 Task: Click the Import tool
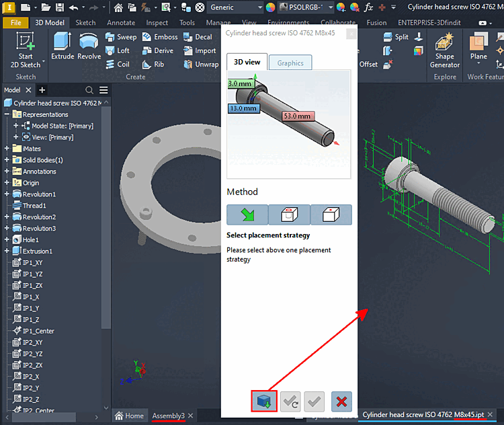click(x=200, y=50)
